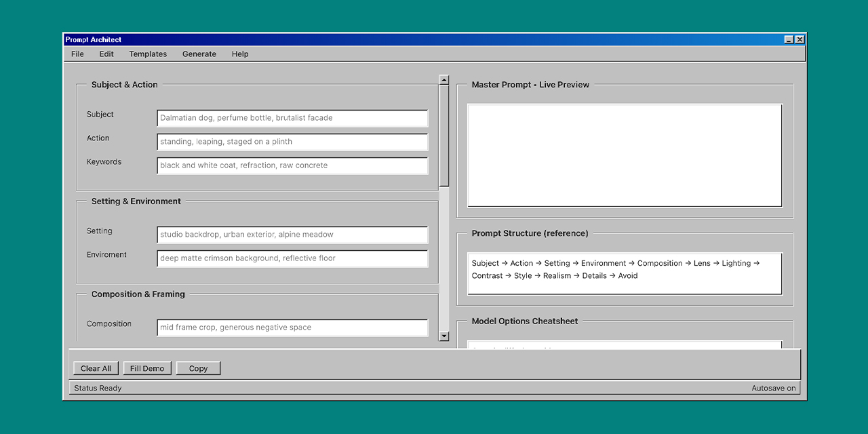Focus the Setting input field
The width and height of the screenshot is (868, 434).
pos(292,235)
